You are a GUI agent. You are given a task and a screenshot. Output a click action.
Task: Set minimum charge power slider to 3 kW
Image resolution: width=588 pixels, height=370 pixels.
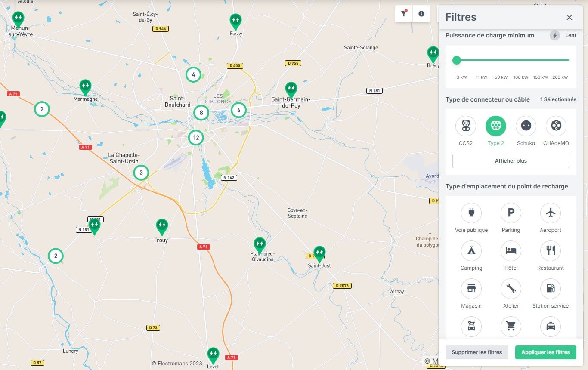point(457,61)
